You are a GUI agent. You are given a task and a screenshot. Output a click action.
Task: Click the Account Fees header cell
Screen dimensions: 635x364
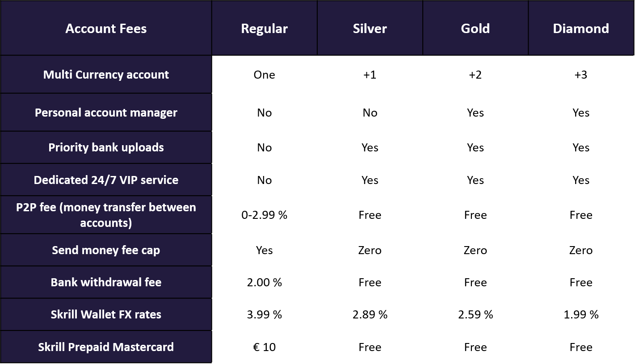pyautogui.click(x=106, y=29)
